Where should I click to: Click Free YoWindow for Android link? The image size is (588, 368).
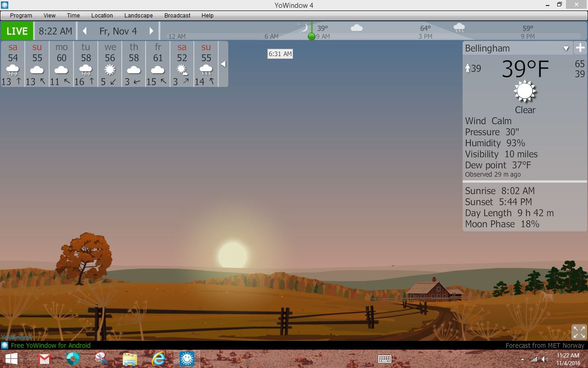pyautogui.click(x=51, y=345)
